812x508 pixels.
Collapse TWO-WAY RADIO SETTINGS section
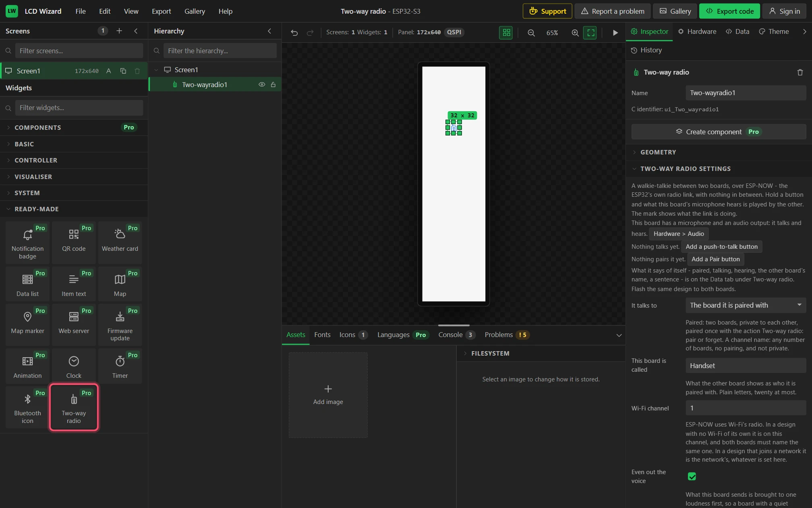click(x=719, y=169)
